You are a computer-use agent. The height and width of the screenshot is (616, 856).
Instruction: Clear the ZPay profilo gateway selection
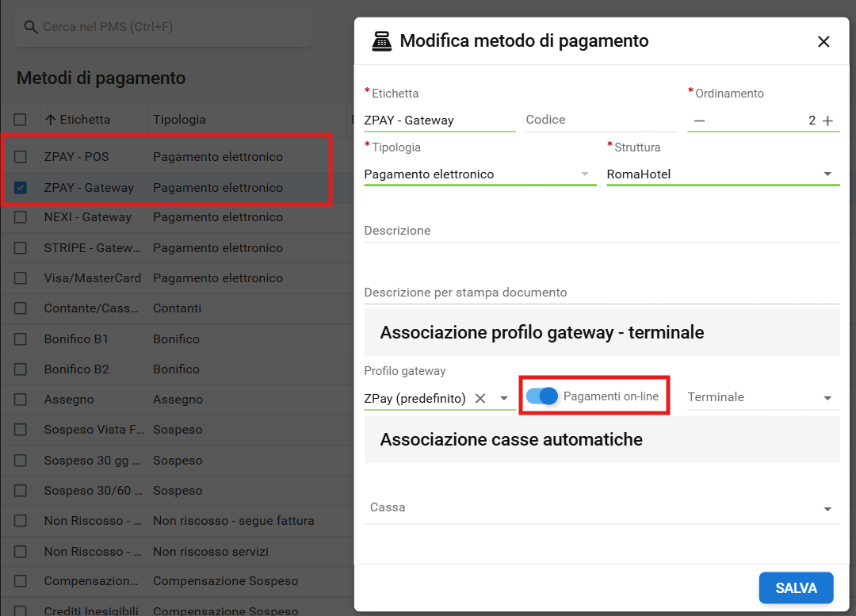[480, 398]
